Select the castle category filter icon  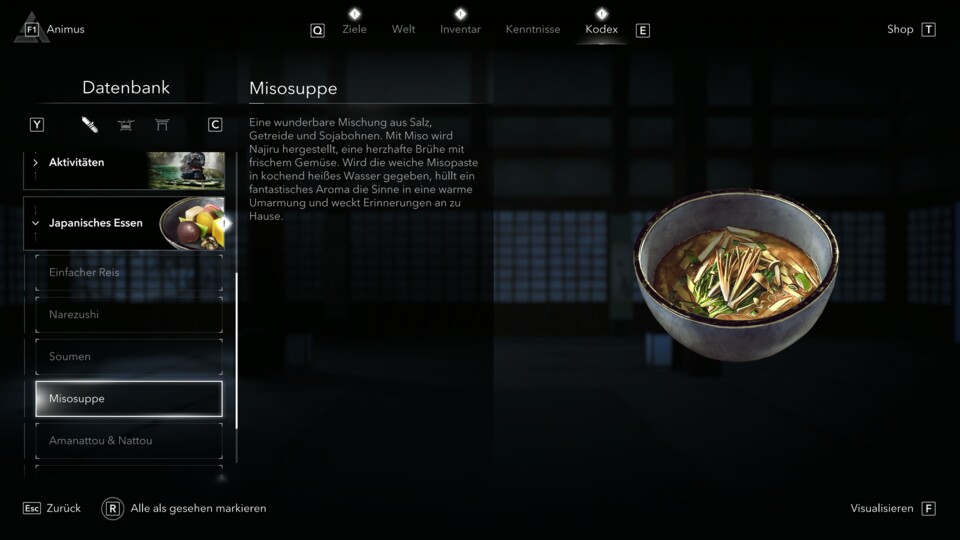126,125
